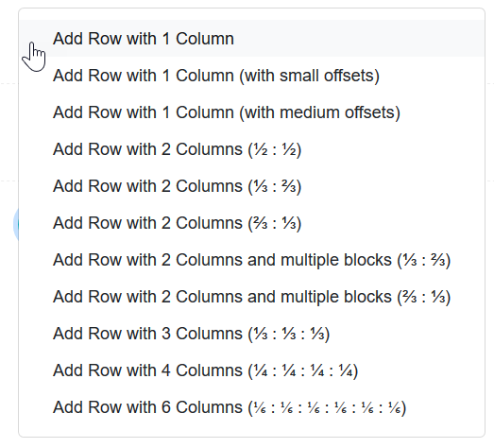Screen dimensions: 494x448
Task: Add Row with 2 Columns (½ : ½)
Action: pos(251,149)
